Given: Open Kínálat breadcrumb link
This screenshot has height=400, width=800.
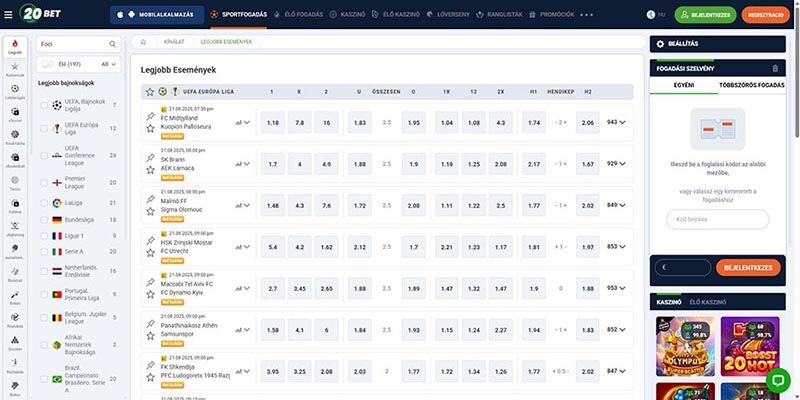Looking at the screenshot, I should point(174,42).
